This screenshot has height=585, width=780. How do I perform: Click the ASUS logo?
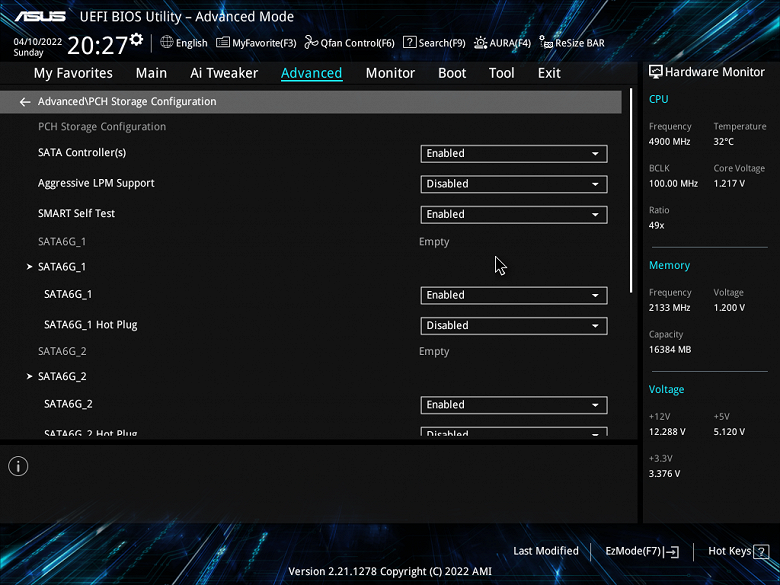tap(40, 16)
